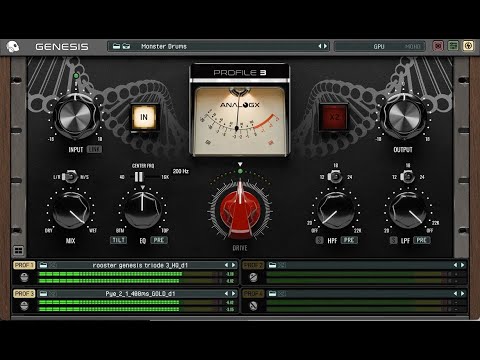The image size is (480, 360).
Task: Click the EQ knob
Action: click(142, 210)
